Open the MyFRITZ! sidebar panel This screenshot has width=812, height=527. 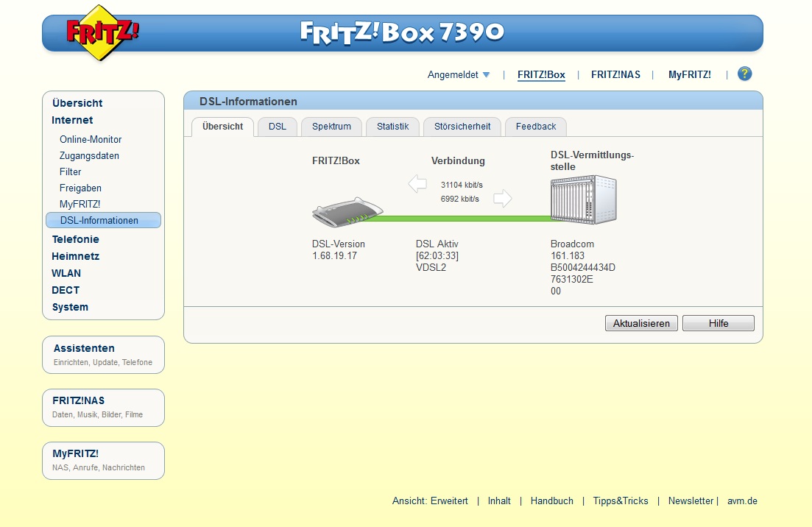[x=103, y=460]
